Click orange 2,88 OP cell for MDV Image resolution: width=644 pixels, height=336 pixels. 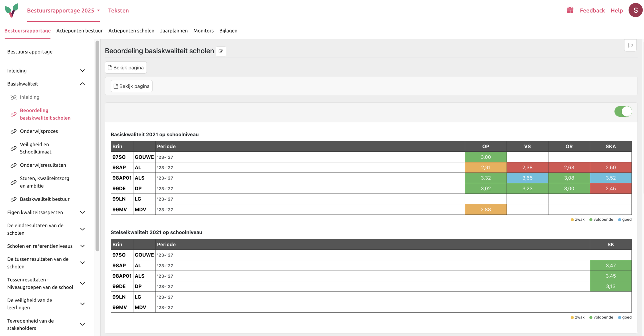pyautogui.click(x=486, y=210)
